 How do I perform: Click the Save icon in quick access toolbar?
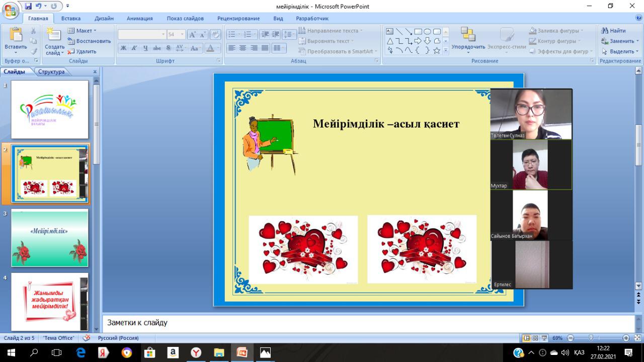[28, 7]
